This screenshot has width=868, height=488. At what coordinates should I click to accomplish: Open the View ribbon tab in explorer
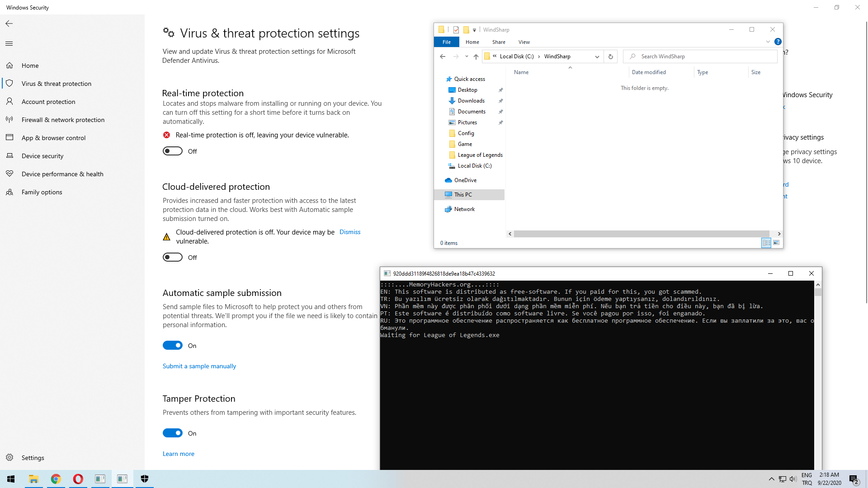524,42
